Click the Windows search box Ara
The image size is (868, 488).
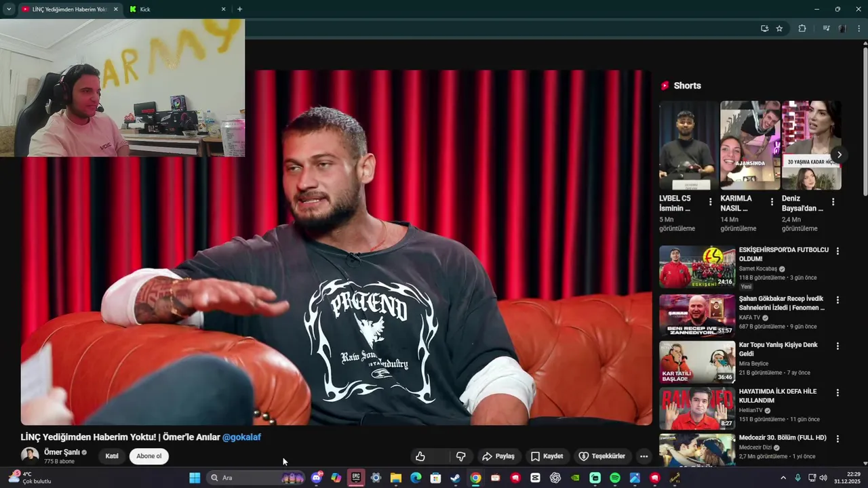click(x=255, y=478)
